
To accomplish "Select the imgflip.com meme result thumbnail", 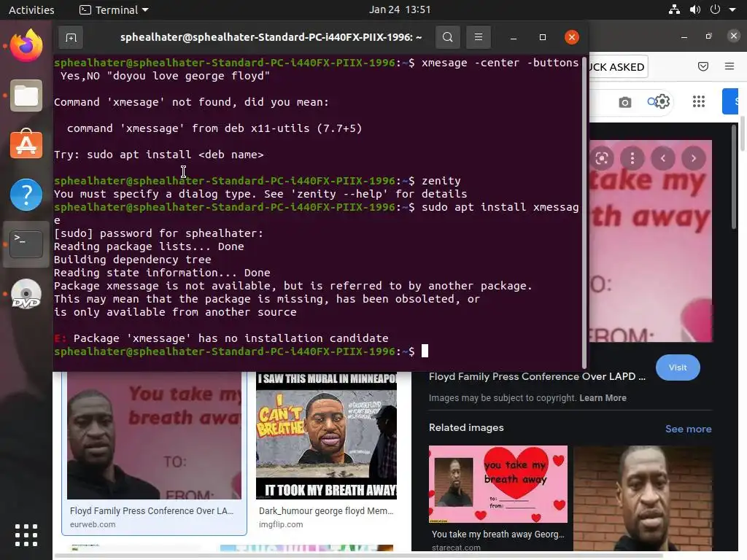I will (x=326, y=435).
